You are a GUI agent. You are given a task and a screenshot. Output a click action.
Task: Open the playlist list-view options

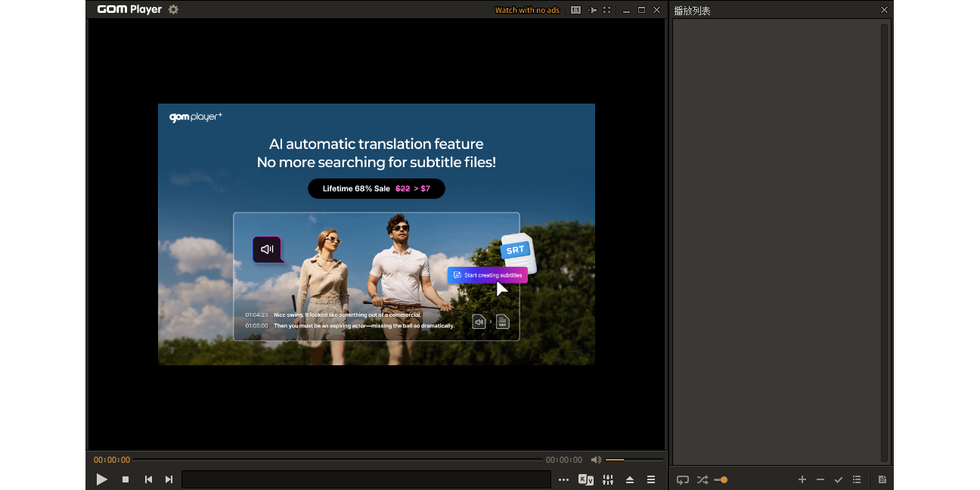tap(857, 479)
